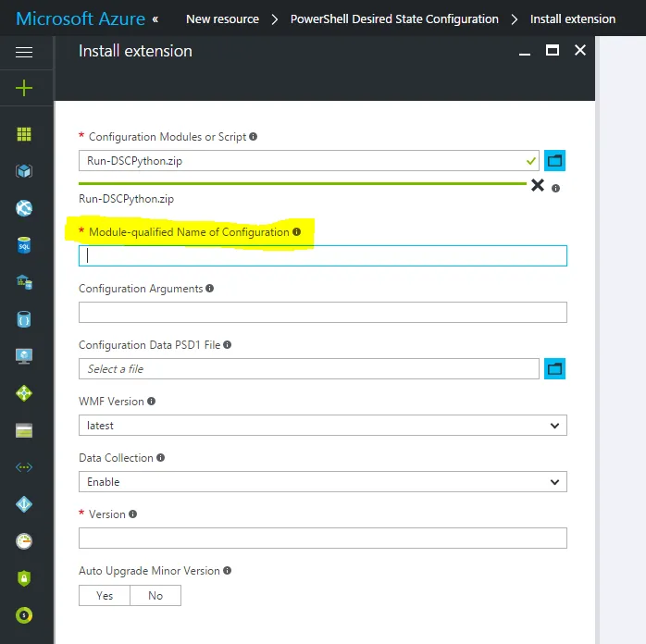Show info for Version field
646x644 pixels.
coord(132,514)
